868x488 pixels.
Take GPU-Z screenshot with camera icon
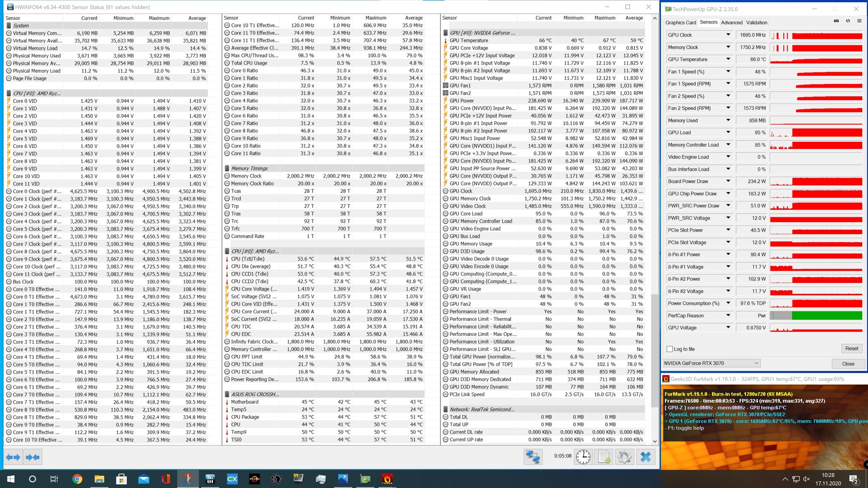point(836,21)
